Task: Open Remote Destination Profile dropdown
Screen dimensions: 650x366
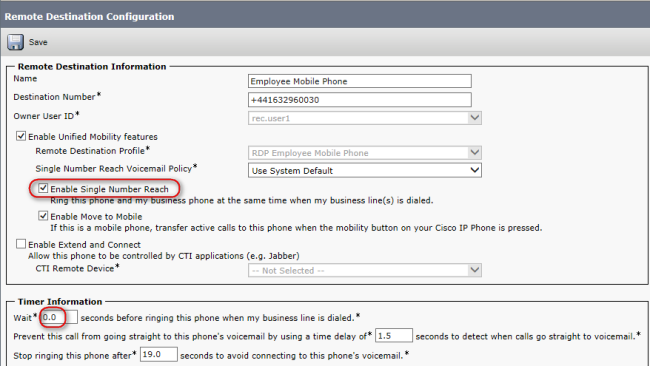Action: click(x=365, y=153)
